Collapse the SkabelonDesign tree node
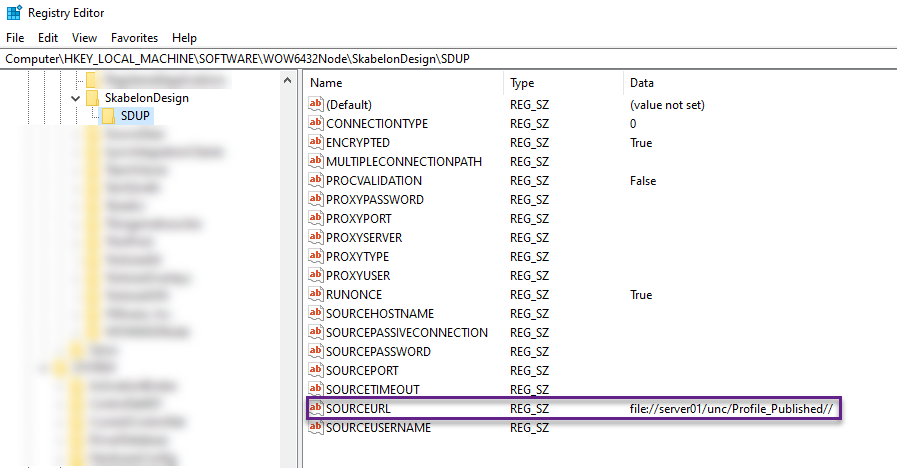Viewport: 897px width, 468px height. 75,98
